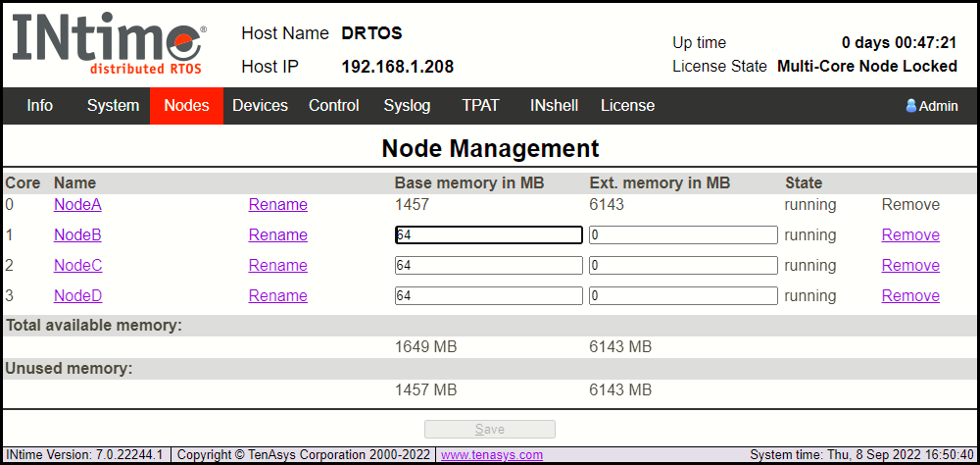Select NodeD base memory field
Screen dimensions: 980x465
click(488, 296)
